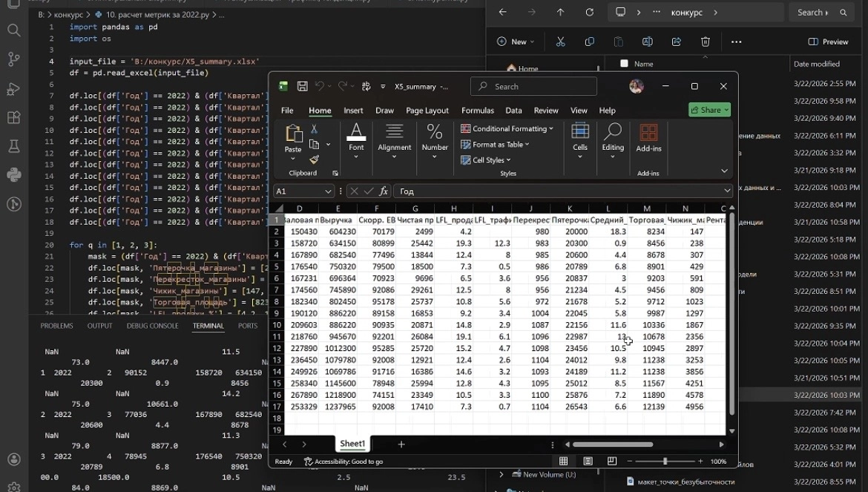Switch to Formulas ribbon tab
This screenshot has height=492, width=868.
click(x=477, y=110)
